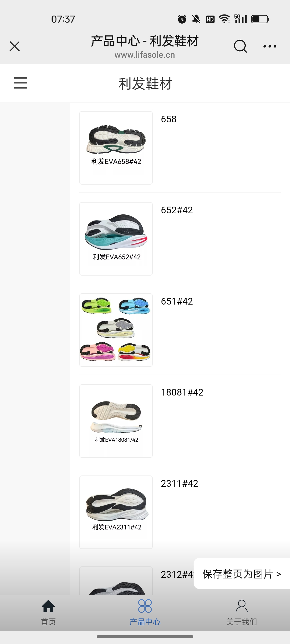Expand 保存整页为图片 option
The image size is (290, 644).
click(x=242, y=574)
